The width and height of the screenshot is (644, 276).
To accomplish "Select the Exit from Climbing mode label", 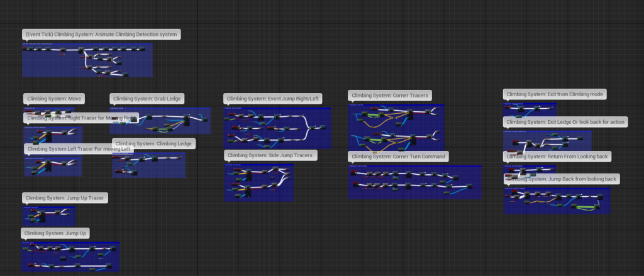I will [x=555, y=94].
